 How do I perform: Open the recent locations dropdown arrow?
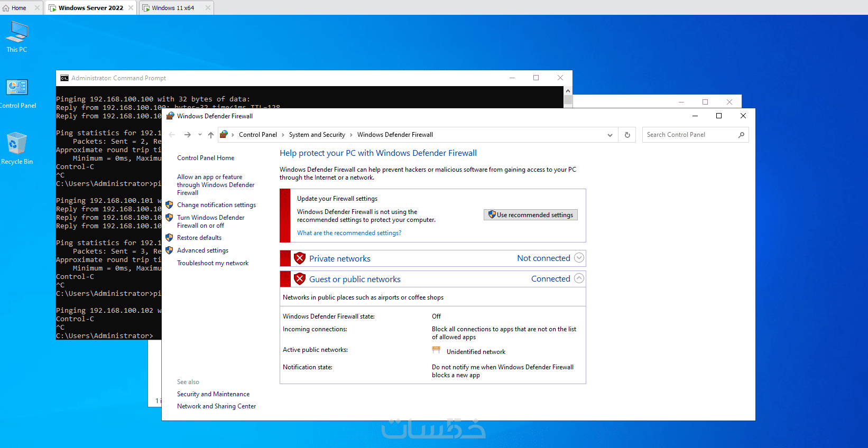200,135
